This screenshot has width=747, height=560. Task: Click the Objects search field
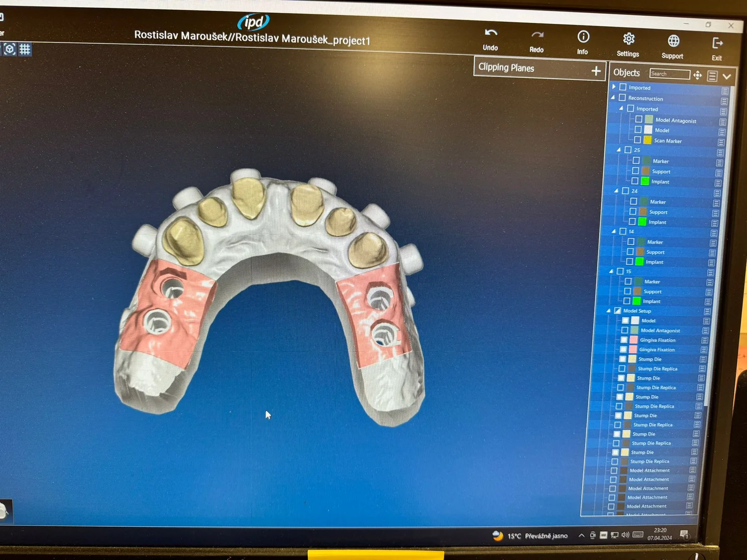point(669,74)
